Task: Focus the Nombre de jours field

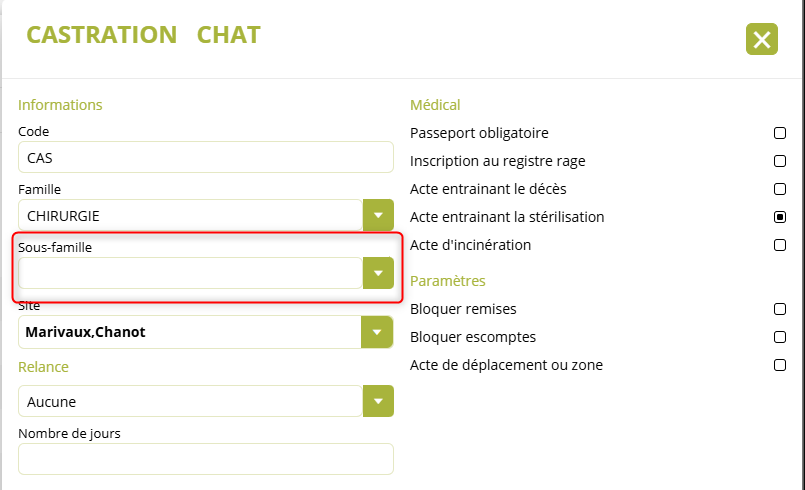Action: [x=205, y=459]
